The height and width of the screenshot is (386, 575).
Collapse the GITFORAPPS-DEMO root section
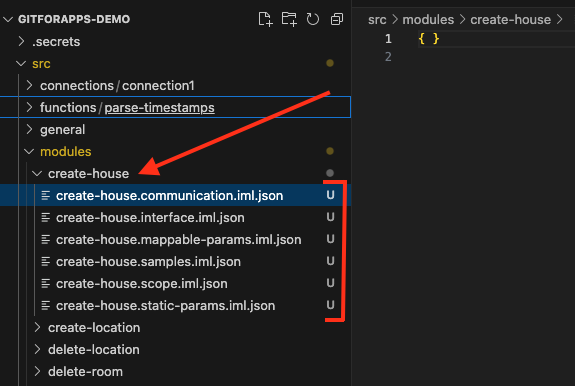[x=8, y=19]
